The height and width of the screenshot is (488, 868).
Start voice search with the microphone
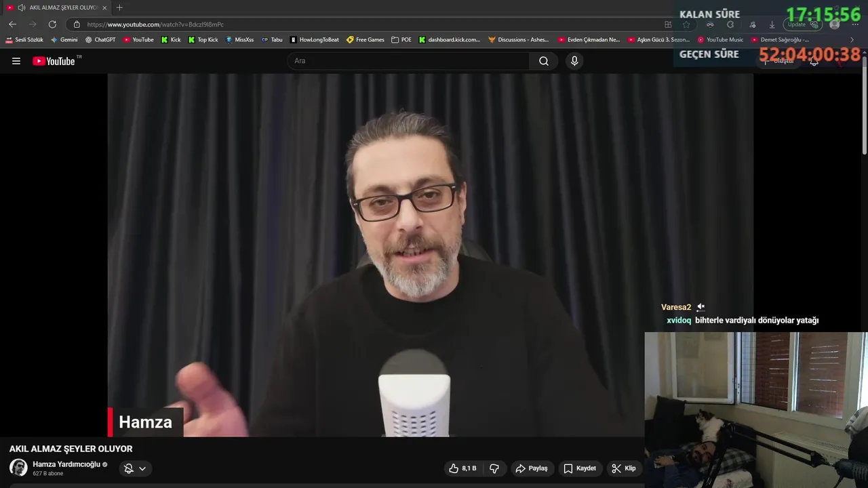click(x=574, y=61)
